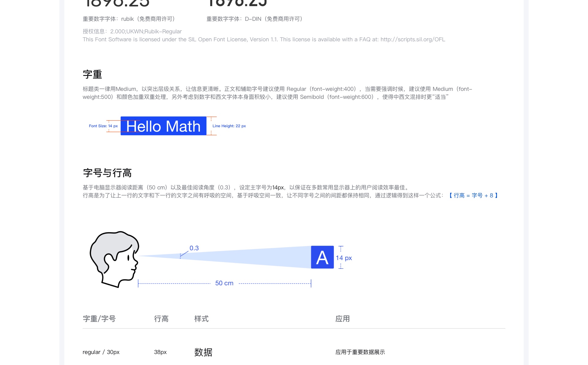Click the 字重 section heading
Screen dimensions: 588x365
(92, 74)
